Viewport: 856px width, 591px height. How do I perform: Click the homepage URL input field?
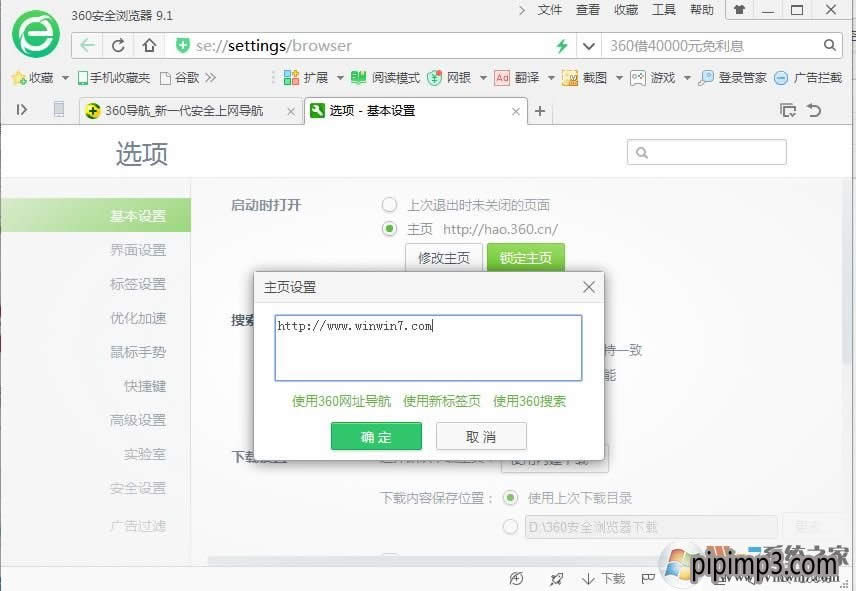point(427,348)
